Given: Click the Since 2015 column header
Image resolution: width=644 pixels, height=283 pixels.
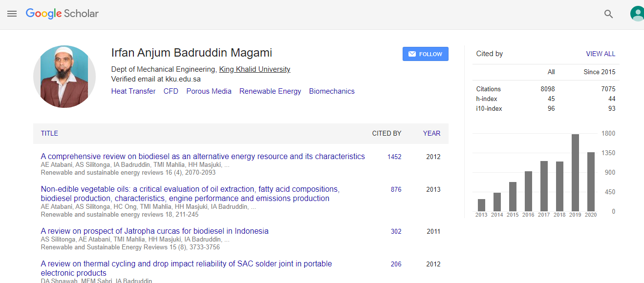Looking at the screenshot, I should click(600, 72).
